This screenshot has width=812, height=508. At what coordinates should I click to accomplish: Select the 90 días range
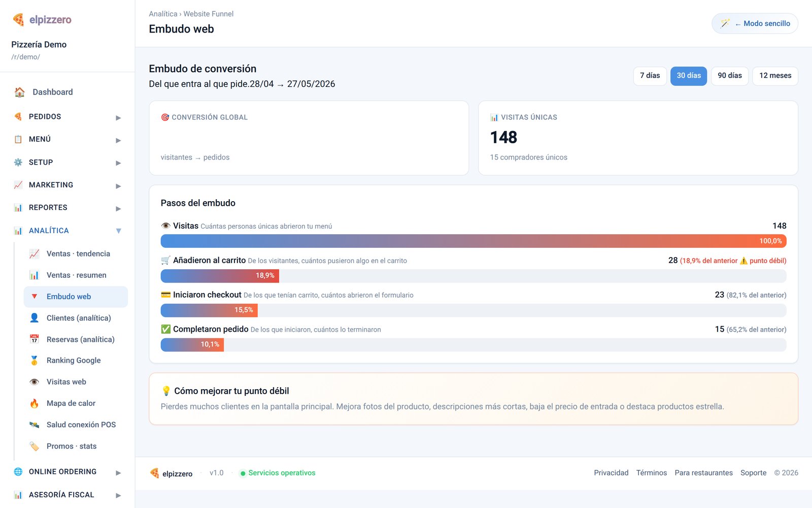[x=729, y=76]
